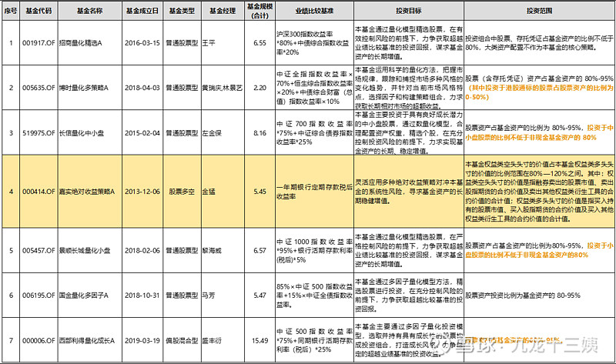Click the investment scope starting 投资组合中股票、存托凭证
This screenshot has width=616, height=364.
[540, 43]
